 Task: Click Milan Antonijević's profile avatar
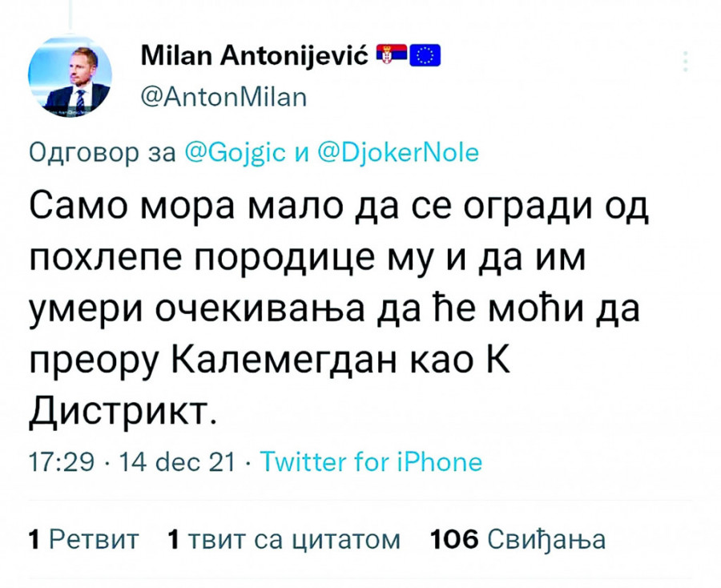(70, 77)
